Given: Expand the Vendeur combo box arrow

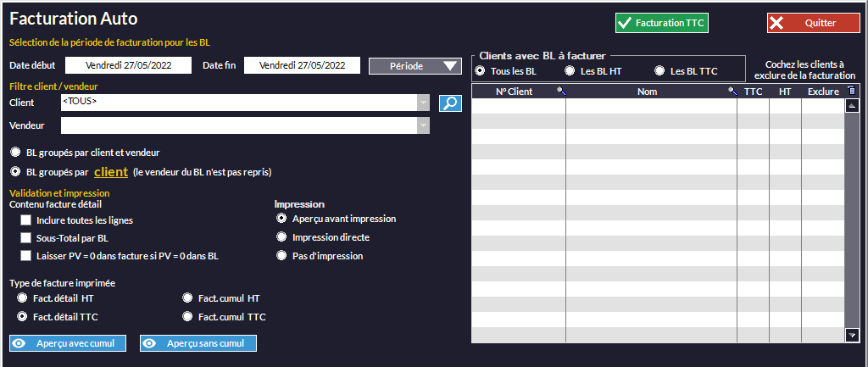Looking at the screenshot, I should coord(423,125).
